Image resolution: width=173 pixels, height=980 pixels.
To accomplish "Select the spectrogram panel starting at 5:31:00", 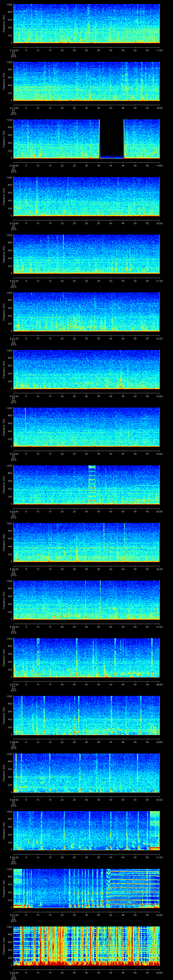I will (x=87, y=888).
